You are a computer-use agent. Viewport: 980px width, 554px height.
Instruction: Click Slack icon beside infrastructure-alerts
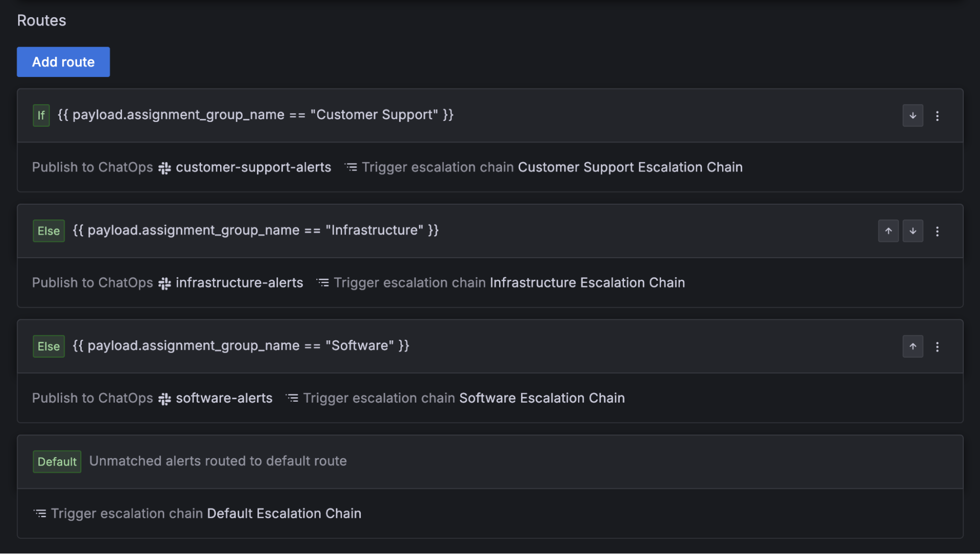tap(165, 284)
